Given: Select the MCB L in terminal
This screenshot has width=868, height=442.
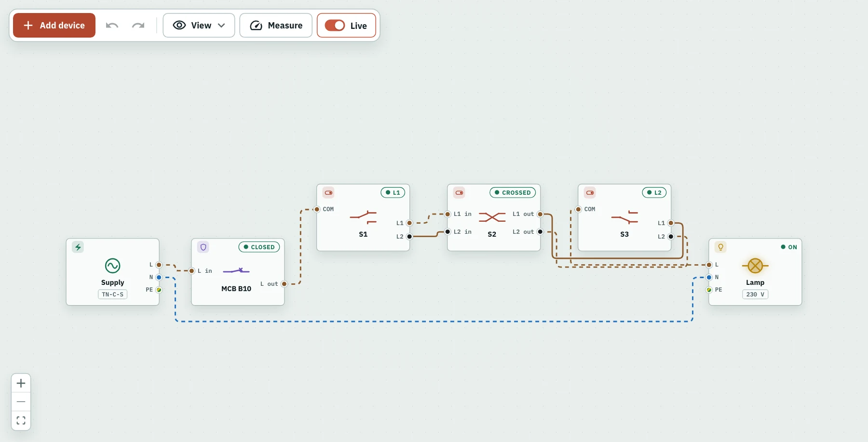Looking at the screenshot, I should click(191, 271).
